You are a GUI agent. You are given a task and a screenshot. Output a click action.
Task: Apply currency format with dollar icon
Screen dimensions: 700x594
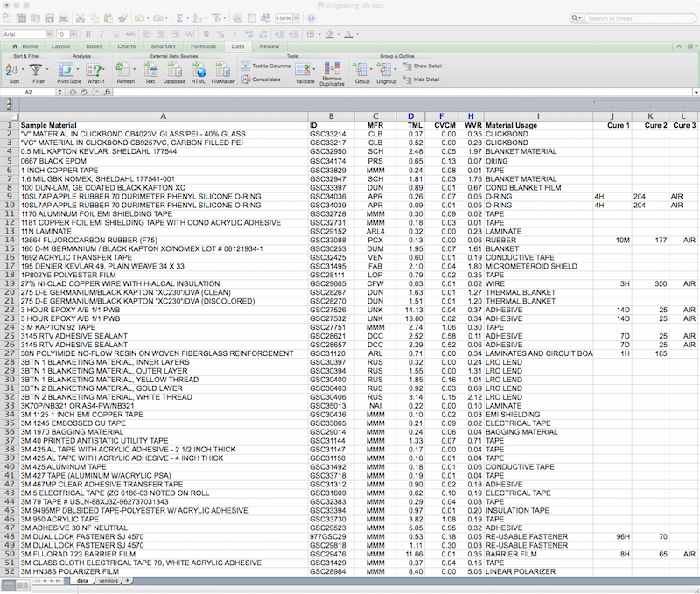(206, 34)
